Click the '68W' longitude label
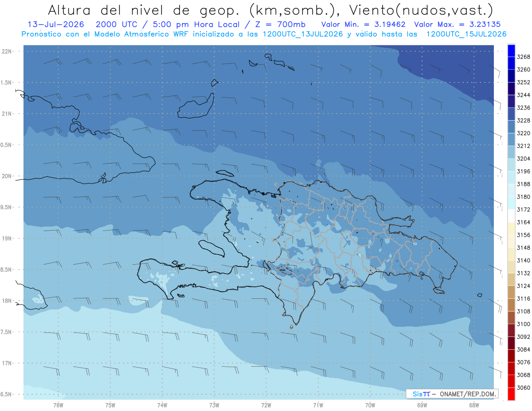This screenshot has width=532, height=411. [x=474, y=405]
